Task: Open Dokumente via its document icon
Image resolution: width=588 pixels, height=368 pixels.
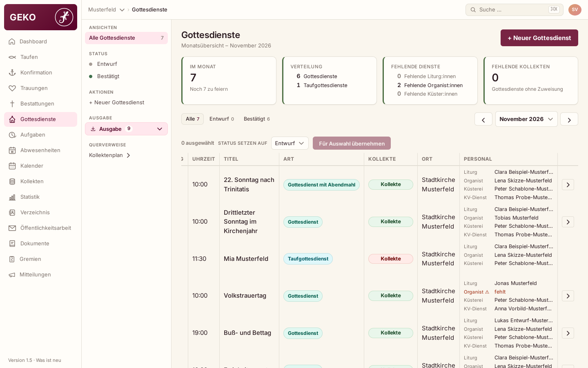Action: pos(12,244)
